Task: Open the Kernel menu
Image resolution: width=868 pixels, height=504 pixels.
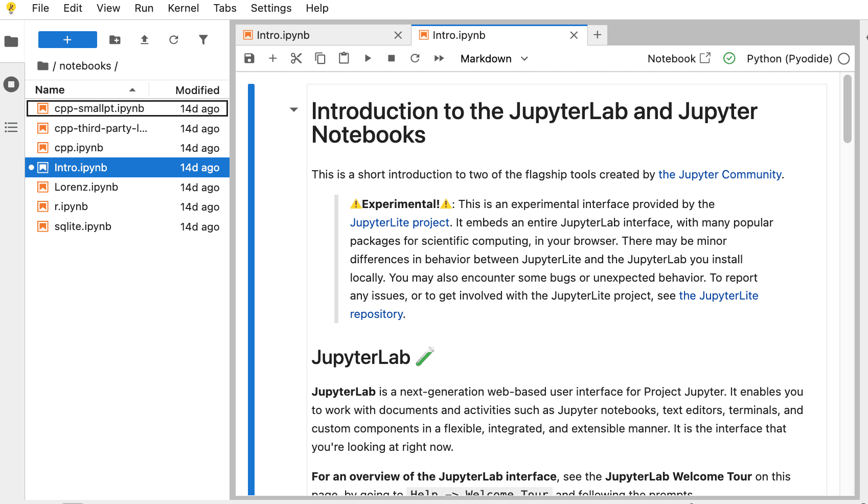Action: pyautogui.click(x=183, y=8)
